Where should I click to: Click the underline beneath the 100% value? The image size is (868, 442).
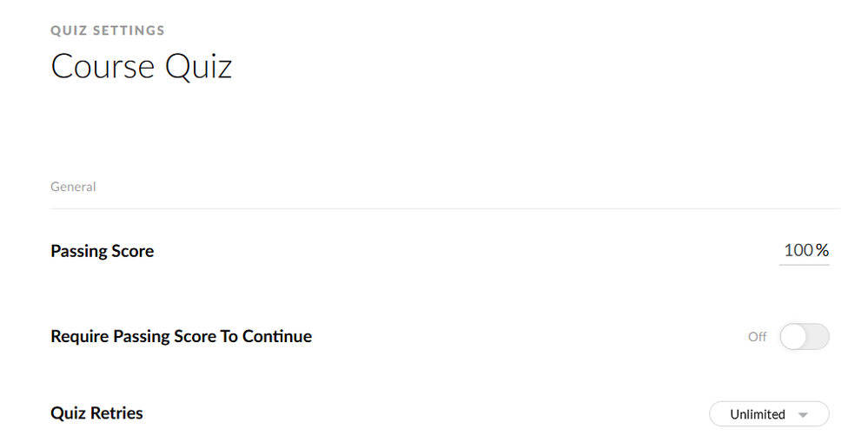804,264
